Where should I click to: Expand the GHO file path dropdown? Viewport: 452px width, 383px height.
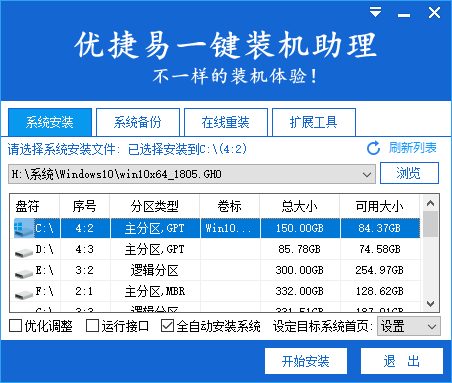pos(367,174)
